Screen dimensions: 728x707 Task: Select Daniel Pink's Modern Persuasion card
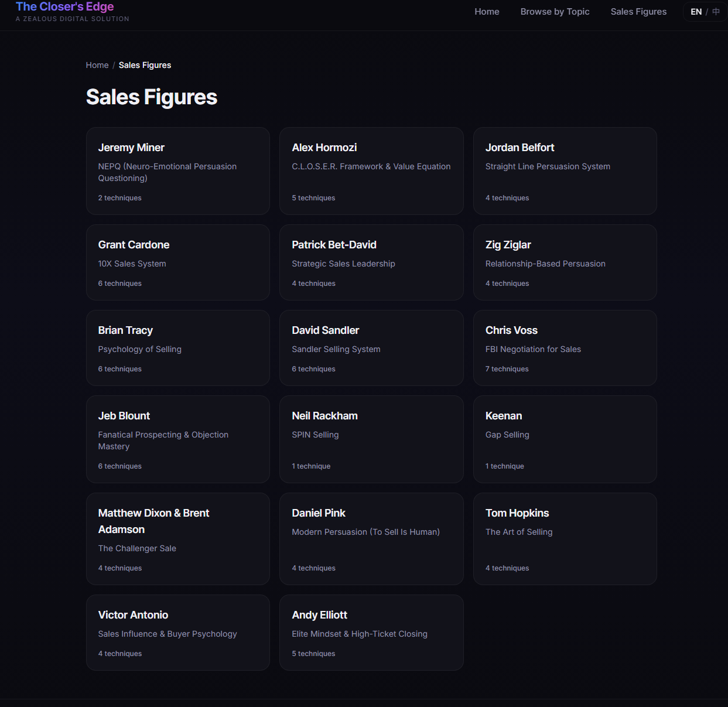click(x=371, y=538)
